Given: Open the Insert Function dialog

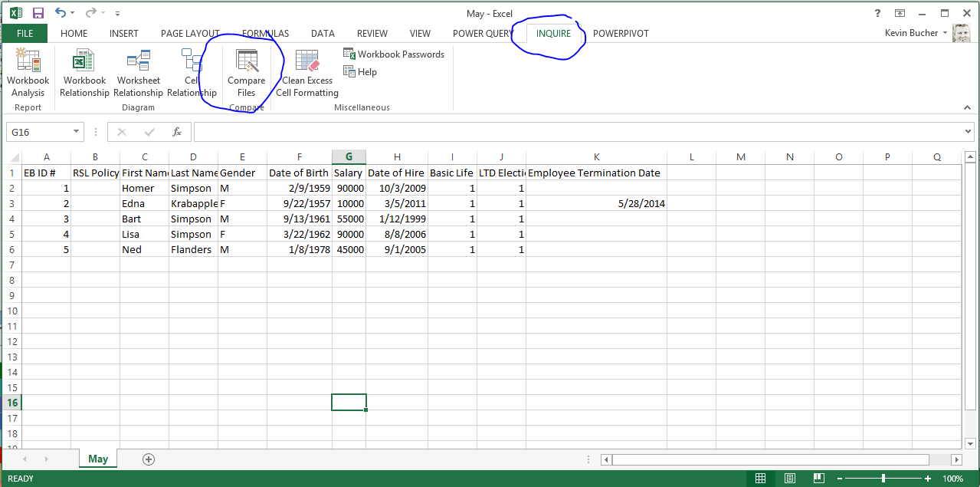Looking at the screenshot, I should tap(177, 132).
